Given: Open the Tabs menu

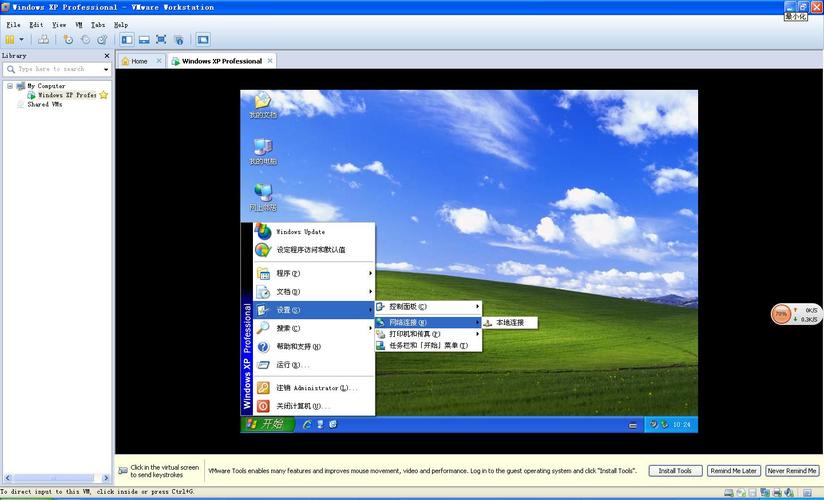Looking at the screenshot, I should pos(98,25).
